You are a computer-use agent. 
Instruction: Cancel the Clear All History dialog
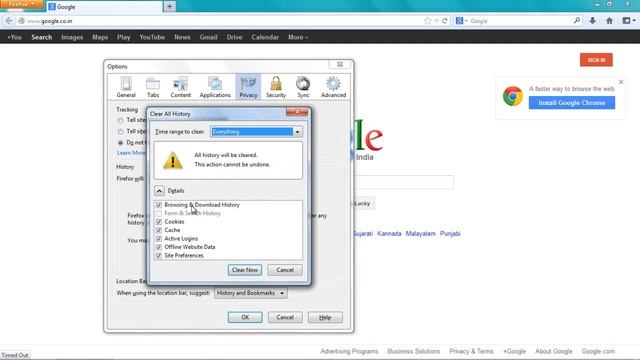click(285, 270)
